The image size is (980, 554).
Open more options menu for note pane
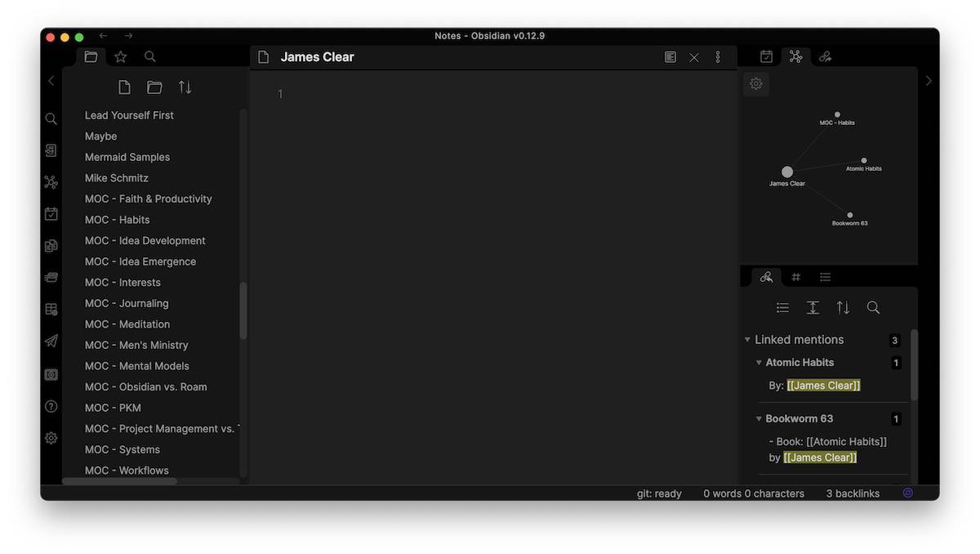[718, 57]
